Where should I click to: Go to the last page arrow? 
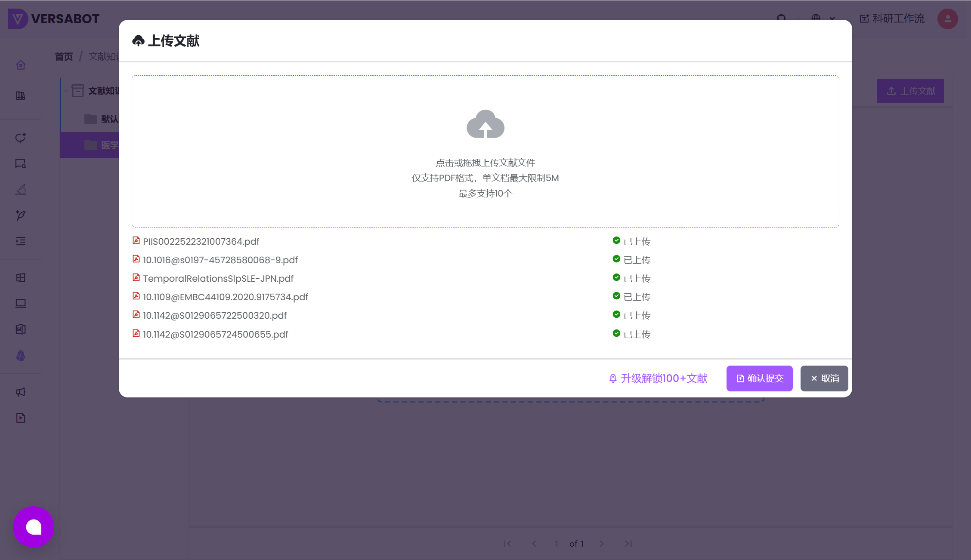[x=628, y=544]
